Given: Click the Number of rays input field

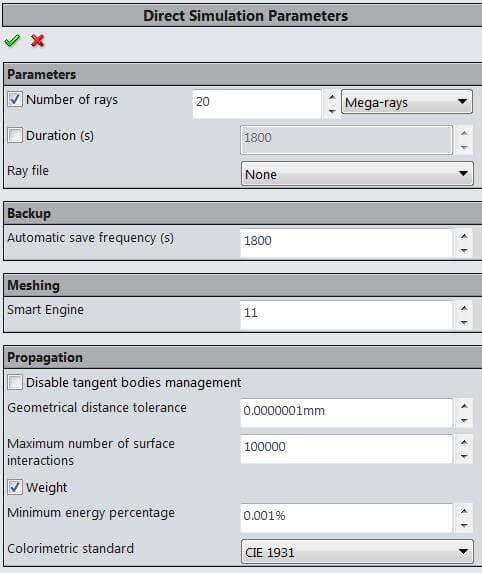Looking at the screenshot, I should tap(257, 104).
